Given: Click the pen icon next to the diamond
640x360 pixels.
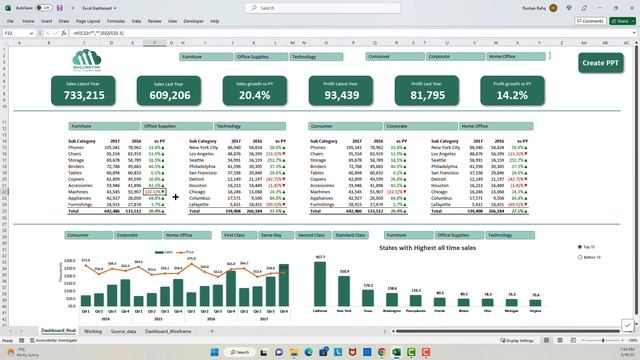Looking at the screenshot, I should coord(584,8).
